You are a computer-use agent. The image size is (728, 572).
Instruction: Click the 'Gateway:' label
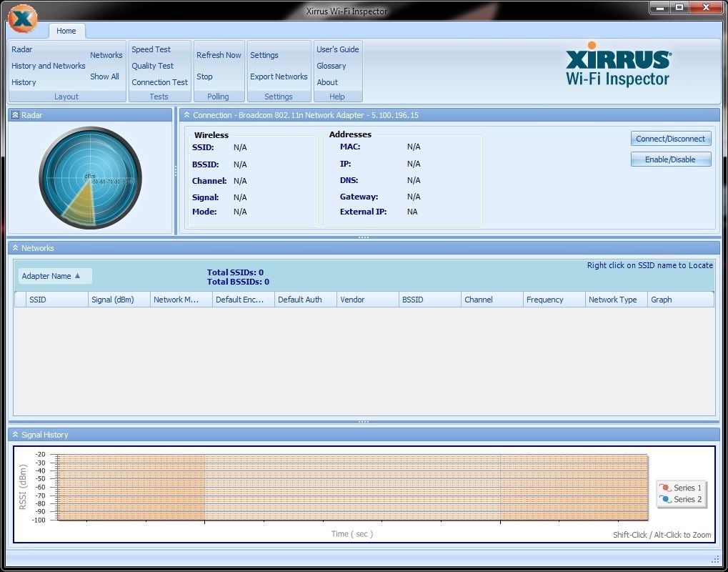coord(359,197)
